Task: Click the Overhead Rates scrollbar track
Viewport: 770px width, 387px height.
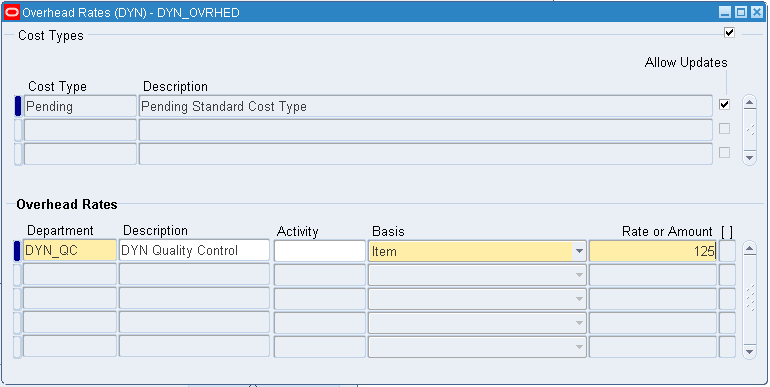Action: click(749, 300)
